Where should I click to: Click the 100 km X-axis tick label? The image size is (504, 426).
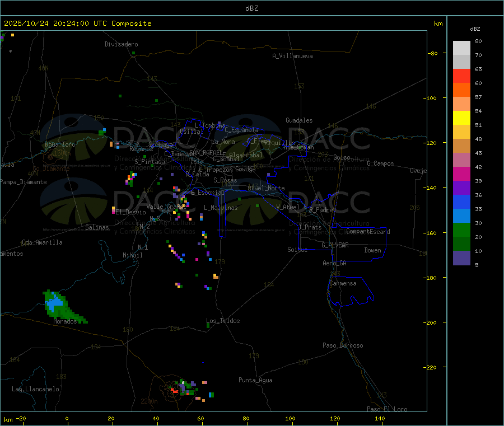point(290,418)
